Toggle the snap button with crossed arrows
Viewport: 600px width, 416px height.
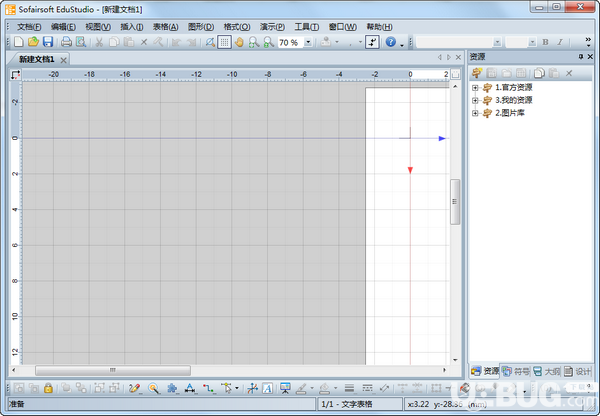point(372,42)
